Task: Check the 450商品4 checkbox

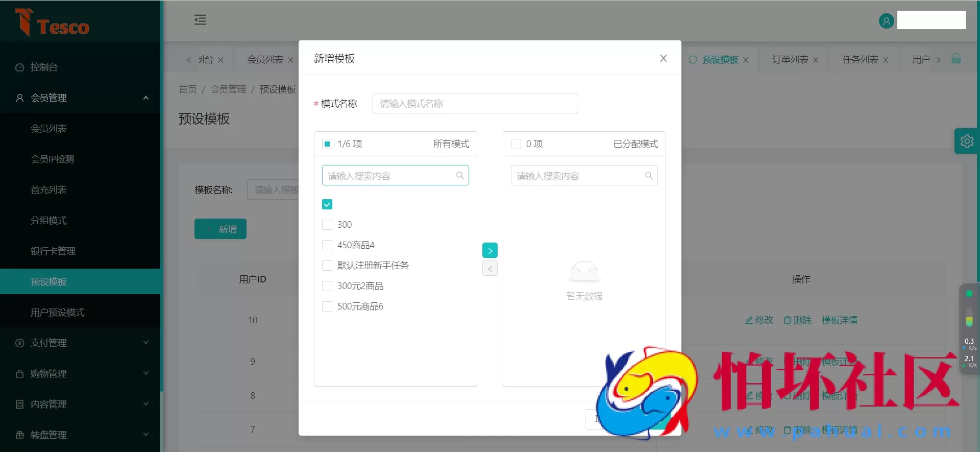Action: tap(327, 245)
